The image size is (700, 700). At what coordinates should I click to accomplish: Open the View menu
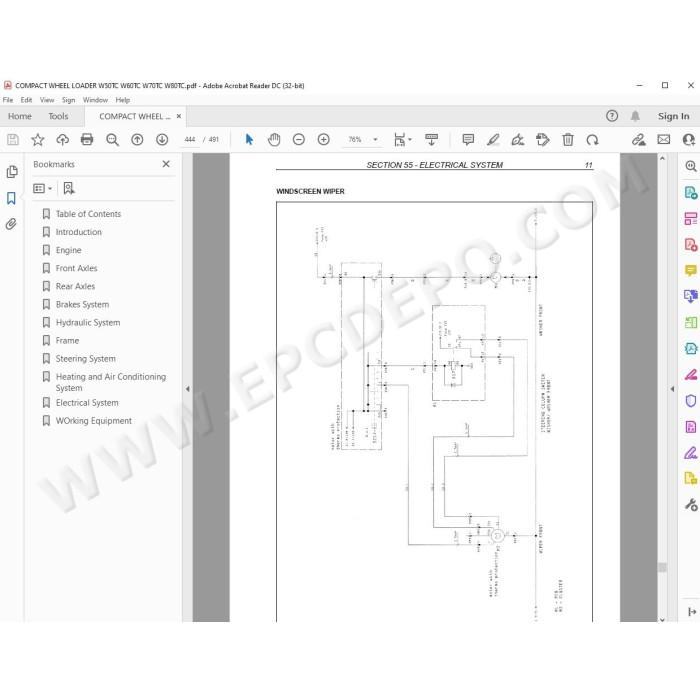tap(47, 100)
